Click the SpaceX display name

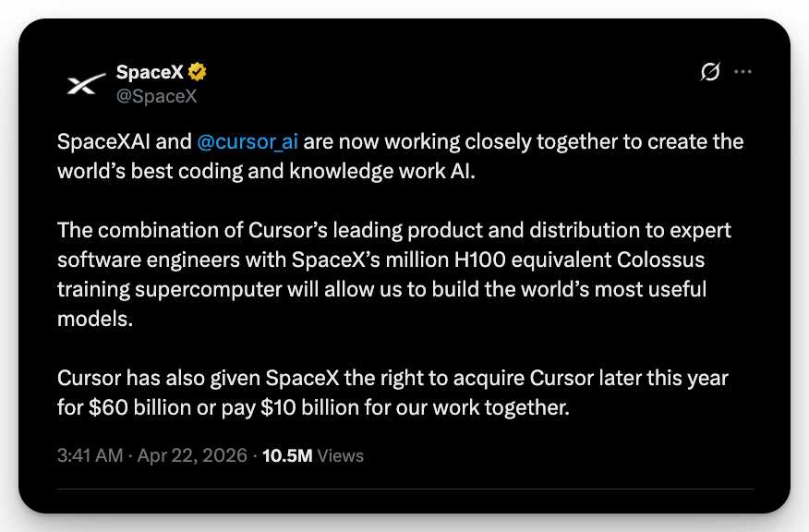tap(150, 71)
